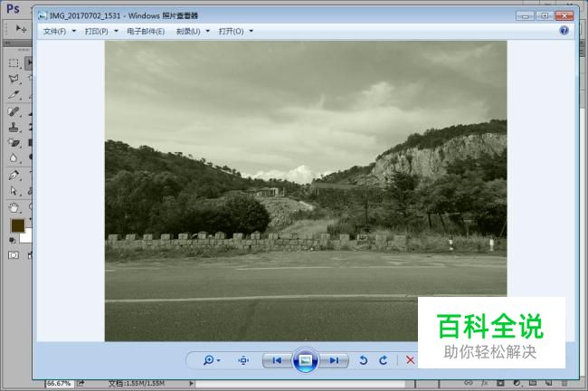588x391 pixels.
Task: Open the 打印(P) menu in Photo Viewer
Action: pyautogui.click(x=101, y=31)
